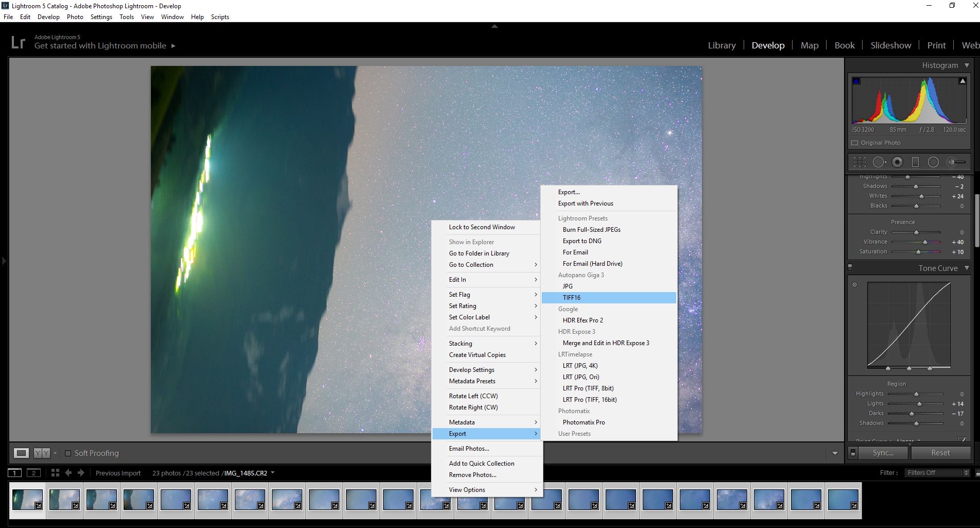Choose the Red Eye Correction tool
The width and height of the screenshot is (980, 528).
pos(897,162)
